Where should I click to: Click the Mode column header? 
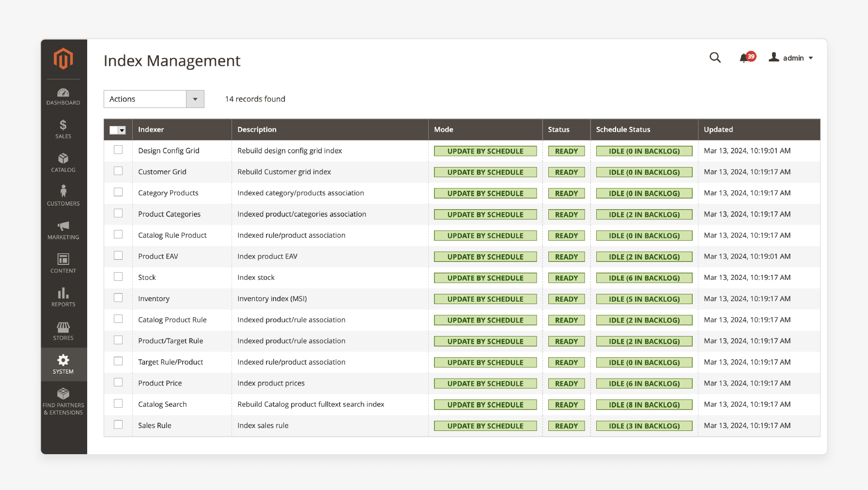pos(444,129)
